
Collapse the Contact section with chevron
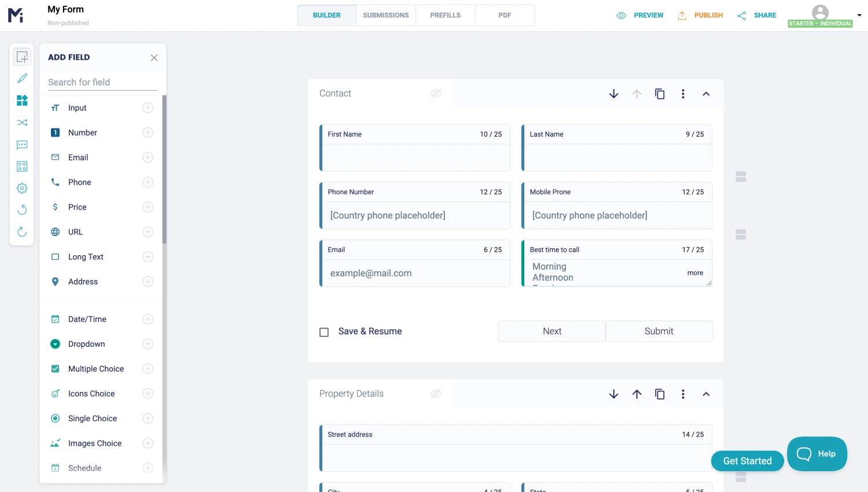[x=706, y=94]
